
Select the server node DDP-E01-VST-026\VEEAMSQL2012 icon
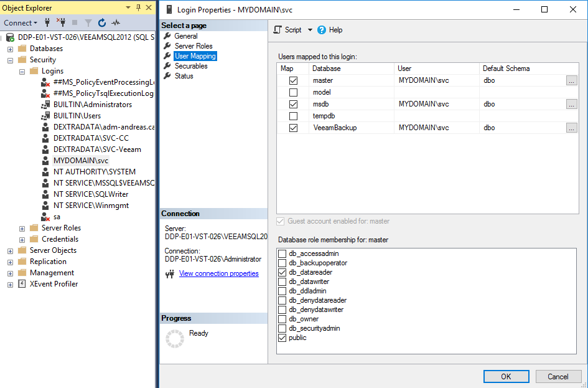tap(11, 37)
